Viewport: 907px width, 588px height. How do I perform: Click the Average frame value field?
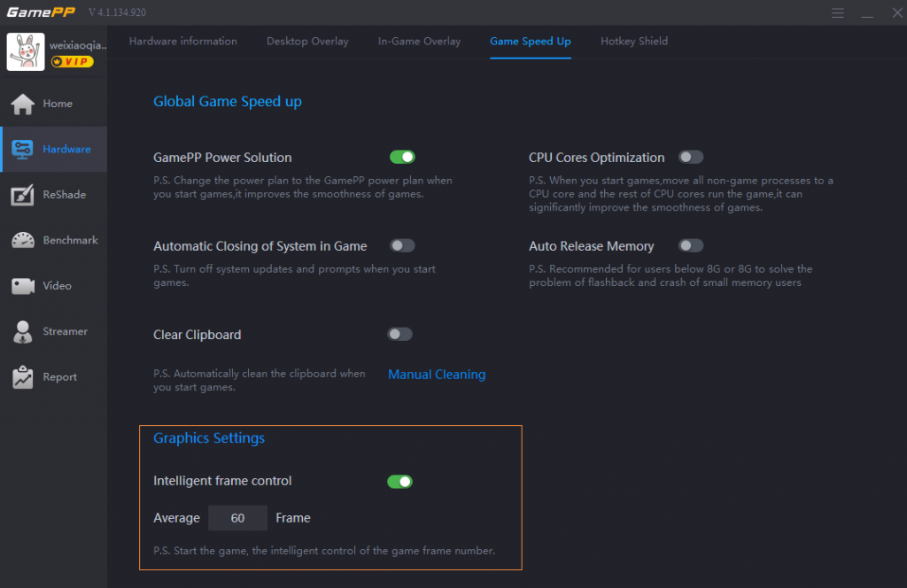[x=237, y=518]
